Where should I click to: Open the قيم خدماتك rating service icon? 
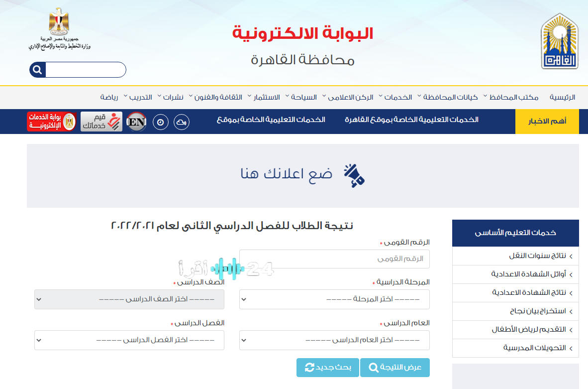101,121
